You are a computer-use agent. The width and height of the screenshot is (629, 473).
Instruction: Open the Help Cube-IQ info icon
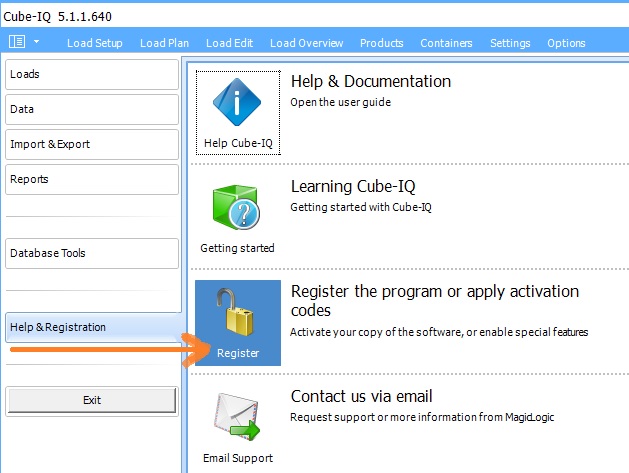click(x=237, y=102)
